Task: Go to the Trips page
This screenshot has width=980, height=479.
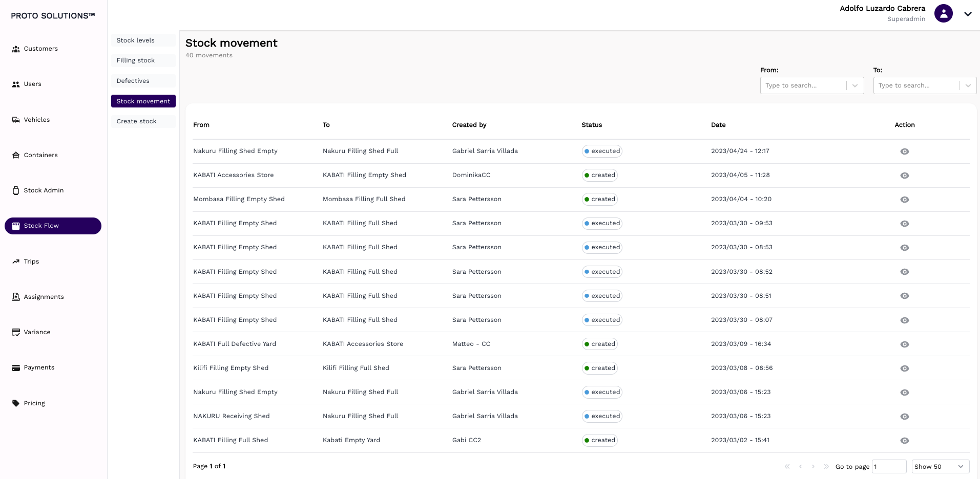Action: (32, 262)
